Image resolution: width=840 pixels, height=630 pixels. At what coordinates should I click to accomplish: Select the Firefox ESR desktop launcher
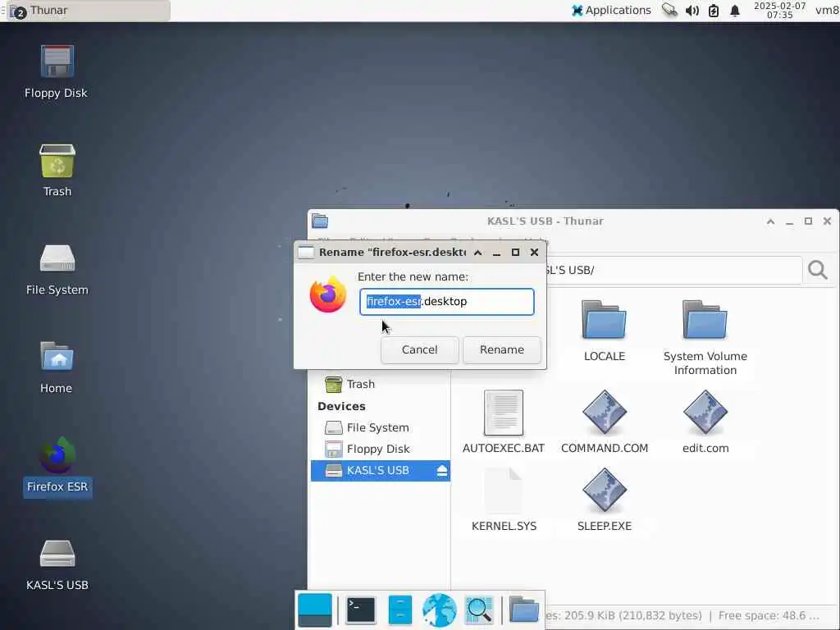(x=57, y=456)
